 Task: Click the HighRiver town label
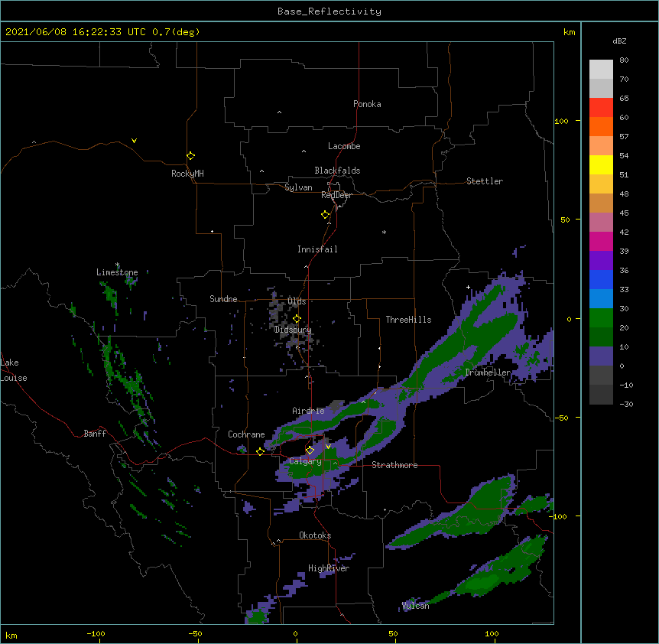coord(329,568)
